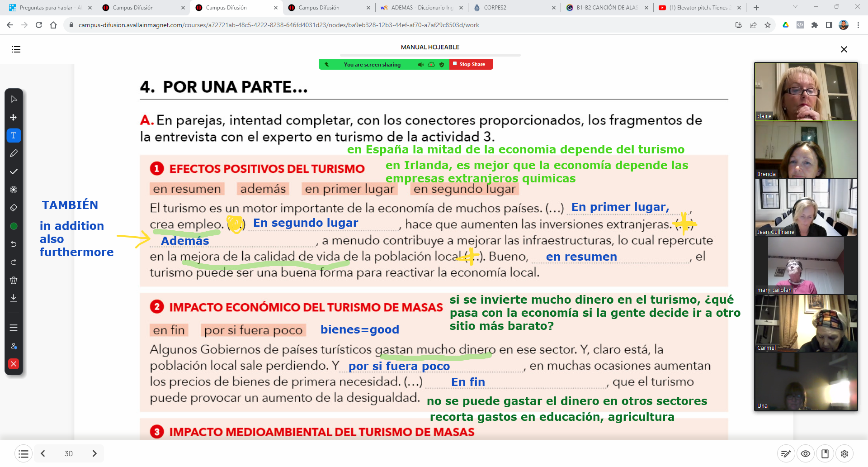Open the Chrome profile avatar
Viewport: 868px width, 467px height.
tap(844, 25)
